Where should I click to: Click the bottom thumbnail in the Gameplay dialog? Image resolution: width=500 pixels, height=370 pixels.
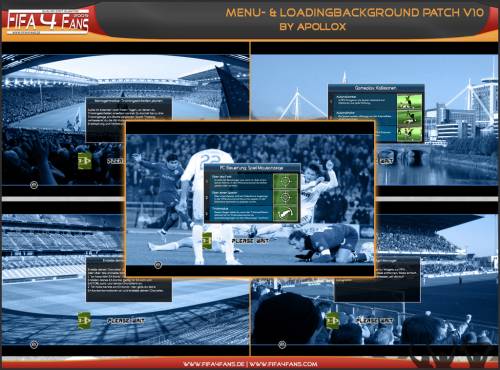[409, 134]
